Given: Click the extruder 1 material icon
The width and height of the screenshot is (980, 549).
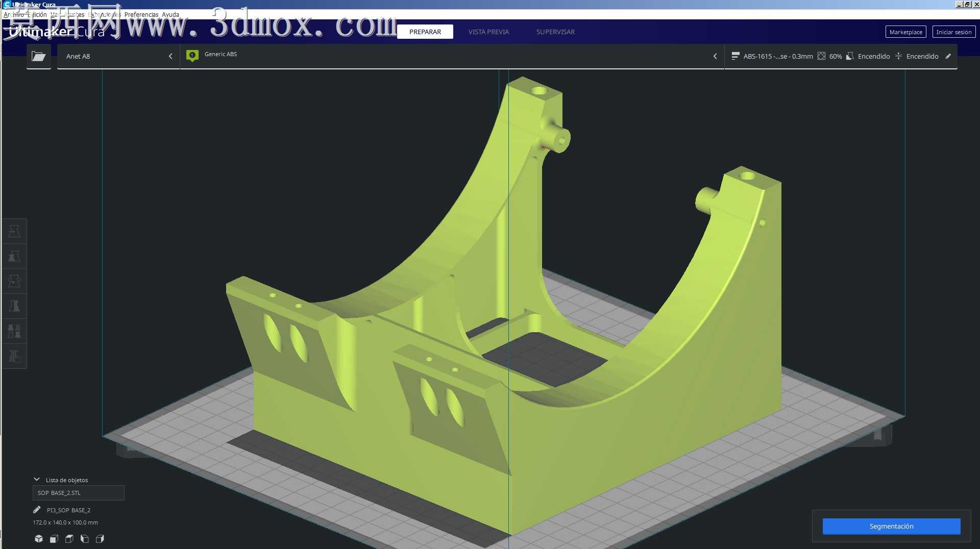Looking at the screenshot, I should pos(192,56).
